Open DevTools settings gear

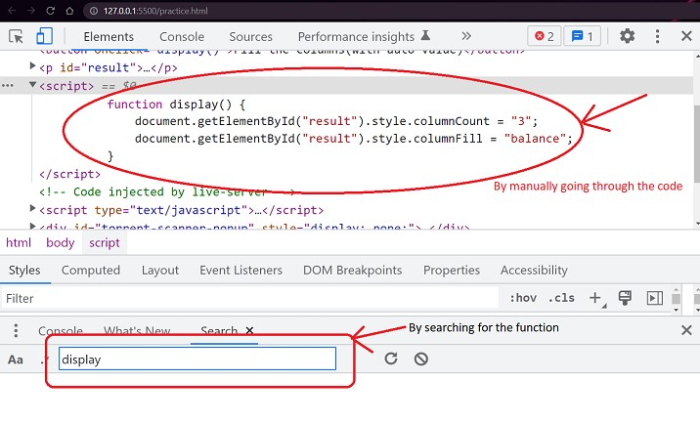tap(627, 36)
